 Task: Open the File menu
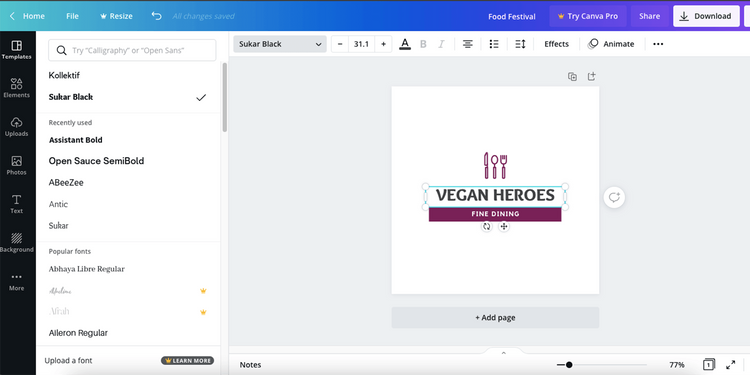point(72,16)
